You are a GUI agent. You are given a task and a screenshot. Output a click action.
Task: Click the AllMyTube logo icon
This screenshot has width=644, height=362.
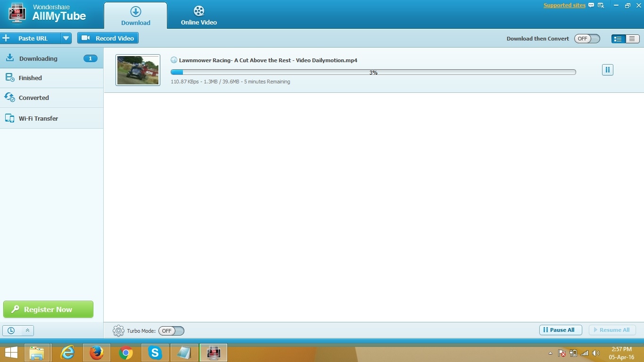coord(17,13)
